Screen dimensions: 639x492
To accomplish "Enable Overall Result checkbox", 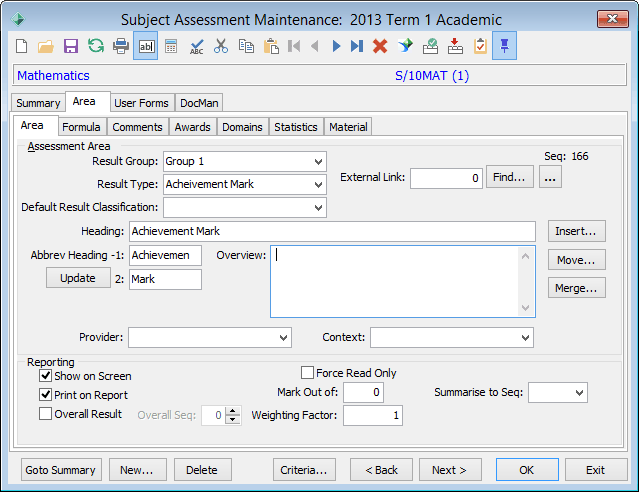I will pos(45,414).
